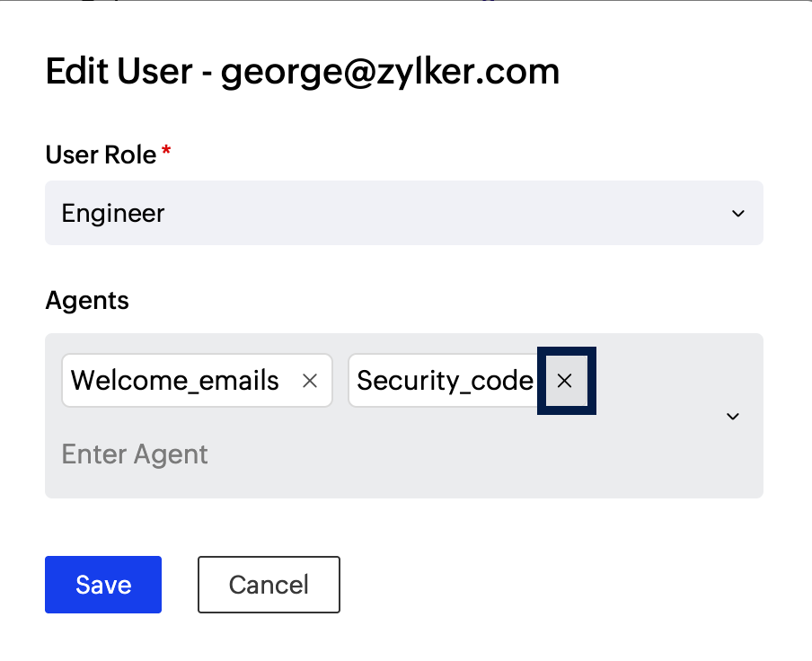812x661 pixels.
Task: Select the Security_code agent chip label
Action: point(445,381)
